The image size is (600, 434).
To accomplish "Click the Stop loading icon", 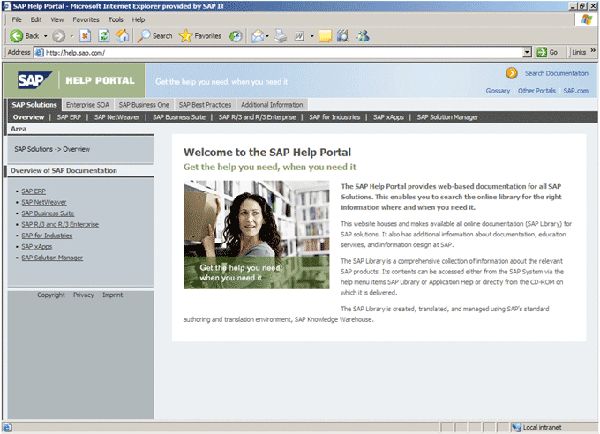I will coord(86,35).
